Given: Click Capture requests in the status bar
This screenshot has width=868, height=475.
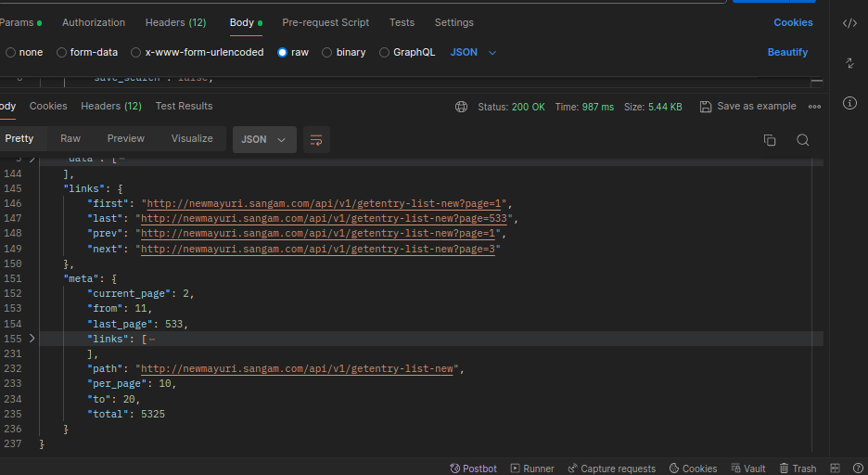Looking at the screenshot, I should [x=612, y=469].
